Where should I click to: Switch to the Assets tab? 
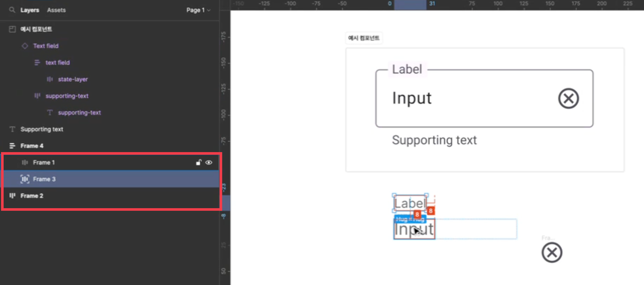click(x=56, y=10)
